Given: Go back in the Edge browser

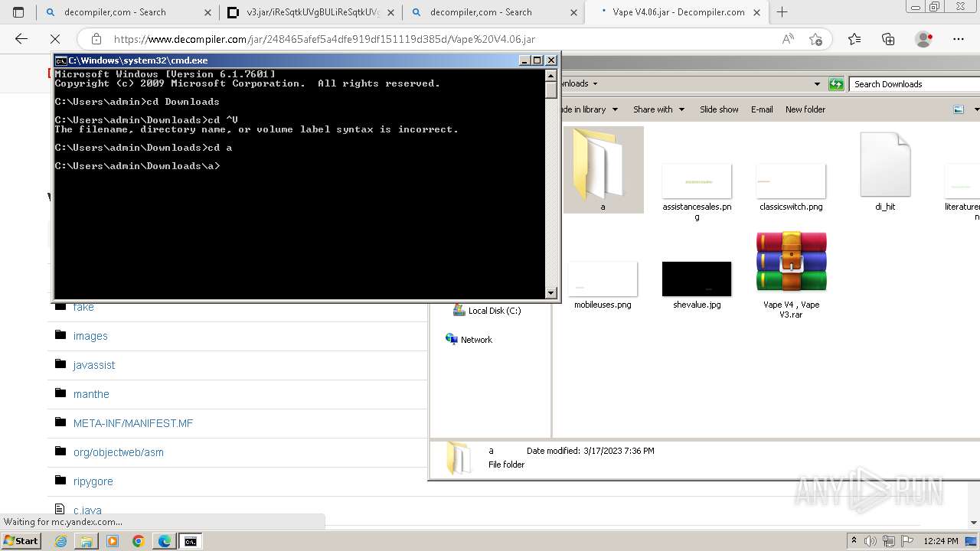Looking at the screenshot, I should coord(21,39).
